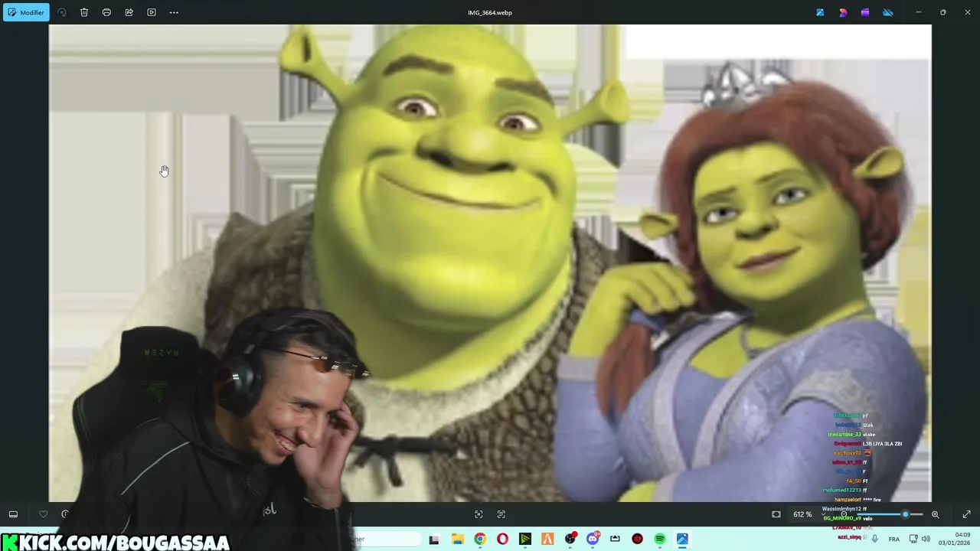Adjust the zoom slider handle
Screen dimensions: 980x551
(906, 514)
